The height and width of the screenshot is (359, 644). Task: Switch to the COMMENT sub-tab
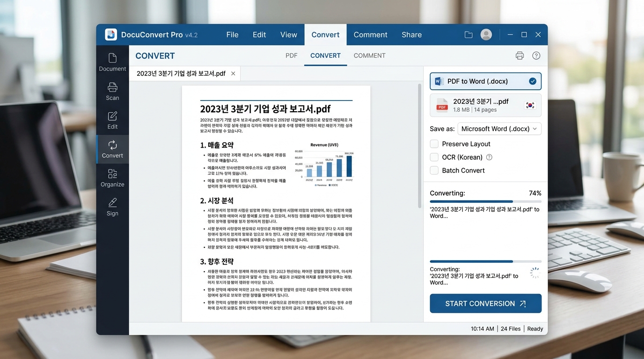click(370, 56)
